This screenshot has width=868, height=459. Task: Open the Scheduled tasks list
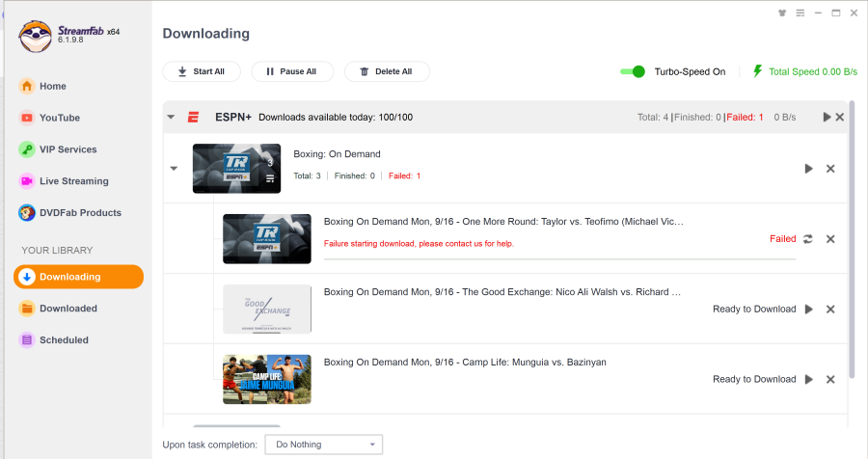(x=54, y=340)
